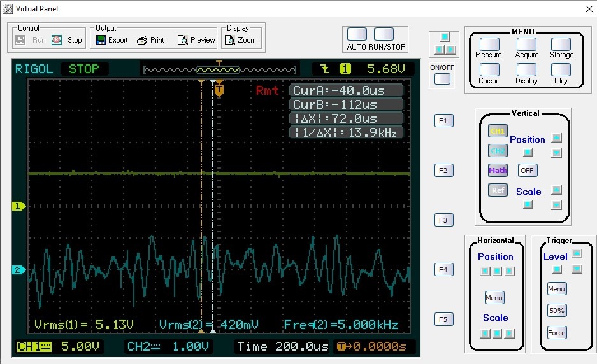Click horizontal Scale middle button
Viewport: 597px width, 364px height.
497,333
